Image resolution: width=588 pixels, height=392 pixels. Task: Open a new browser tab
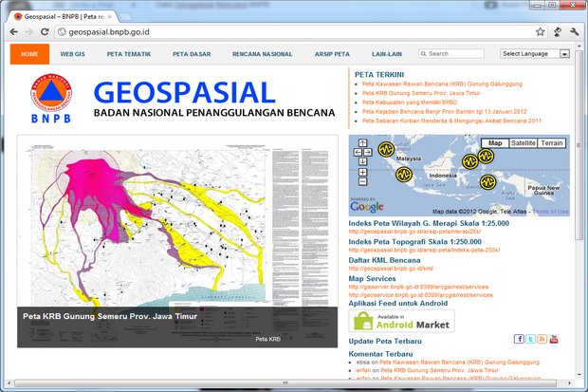(125, 17)
